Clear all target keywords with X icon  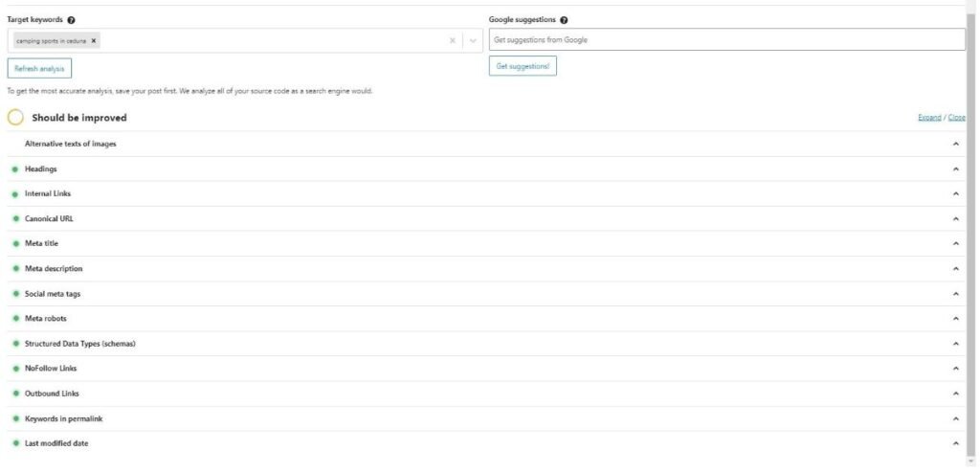pos(453,40)
